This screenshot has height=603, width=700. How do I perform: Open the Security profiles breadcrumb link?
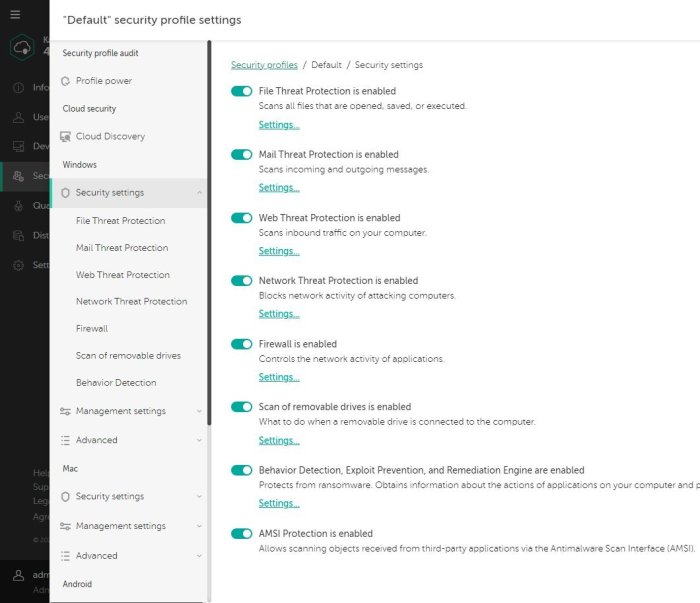pyautogui.click(x=264, y=65)
